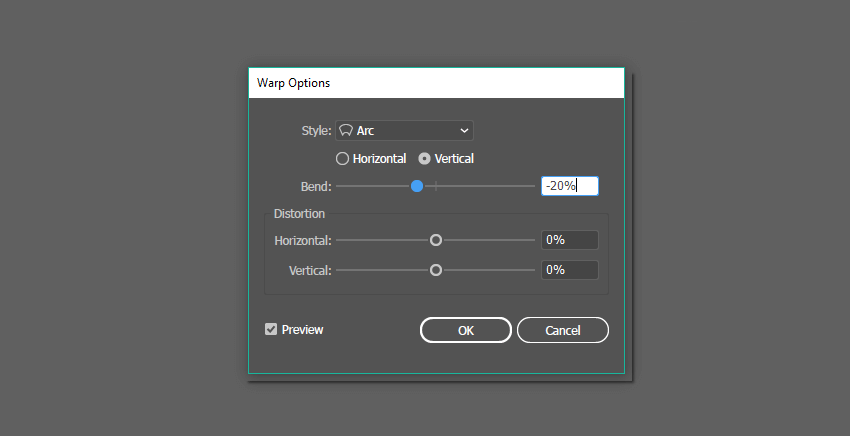Image resolution: width=850 pixels, height=436 pixels.
Task: Click the Bend field showing -20%
Action: (x=569, y=185)
